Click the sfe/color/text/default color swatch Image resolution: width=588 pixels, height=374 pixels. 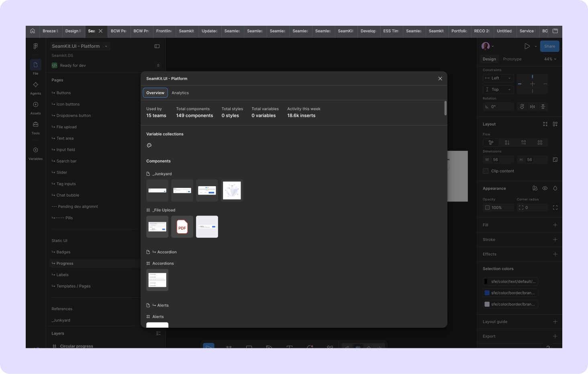pyautogui.click(x=486, y=282)
